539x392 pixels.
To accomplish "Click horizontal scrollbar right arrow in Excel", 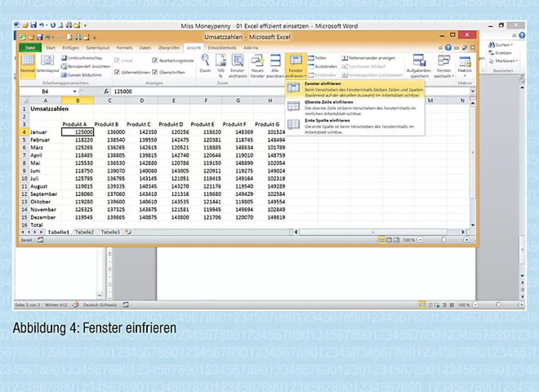I will click(x=463, y=232).
